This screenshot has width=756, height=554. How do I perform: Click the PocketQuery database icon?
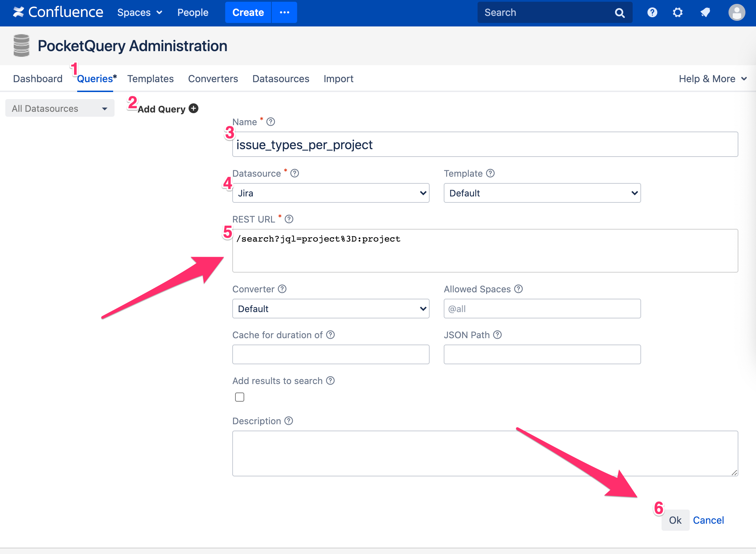click(x=21, y=45)
